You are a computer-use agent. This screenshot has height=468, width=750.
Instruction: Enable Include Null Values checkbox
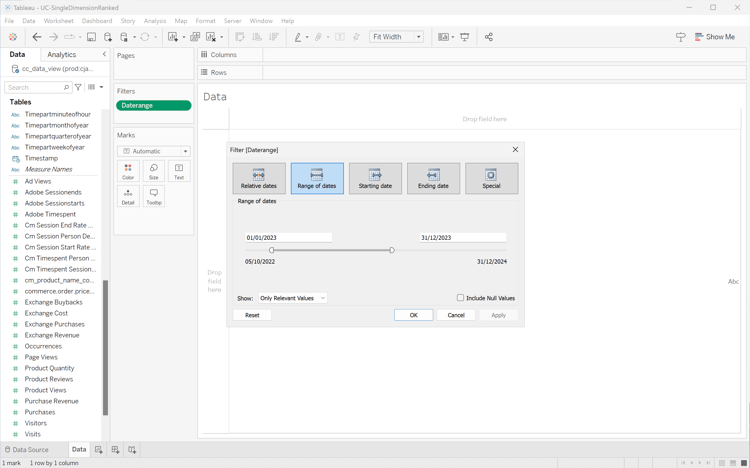click(x=461, y=298)
